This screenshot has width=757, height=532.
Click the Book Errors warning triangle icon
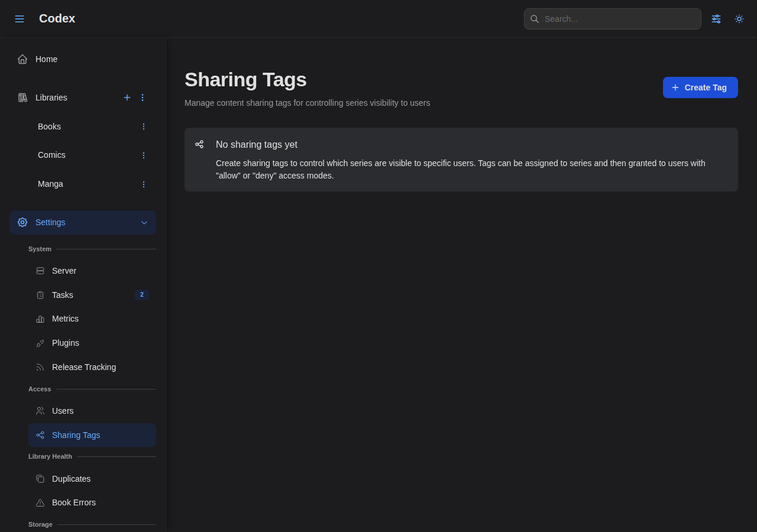click(x=40, y=503)
